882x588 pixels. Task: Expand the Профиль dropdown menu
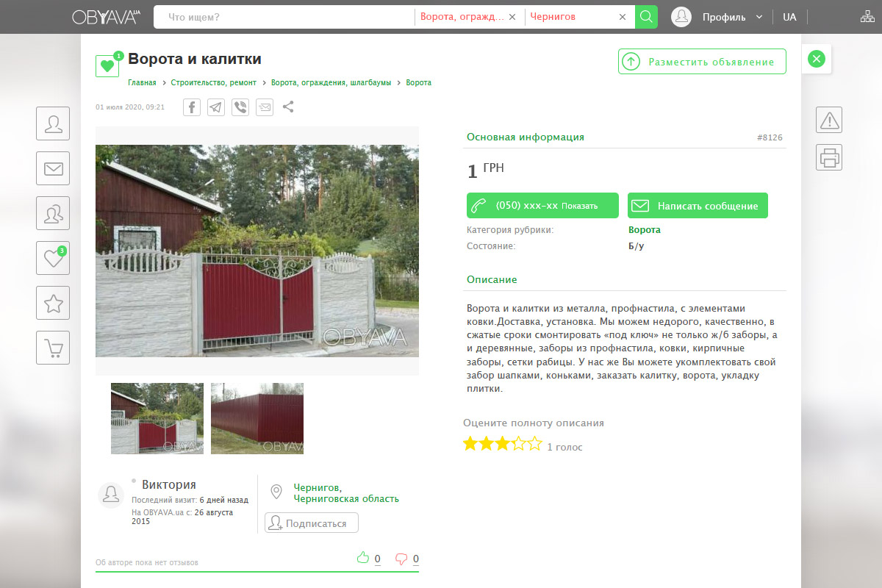759,17
